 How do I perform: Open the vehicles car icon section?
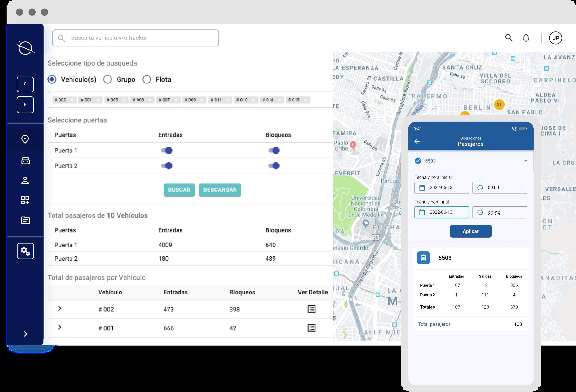pyautogui.click(x=25, y=161)
